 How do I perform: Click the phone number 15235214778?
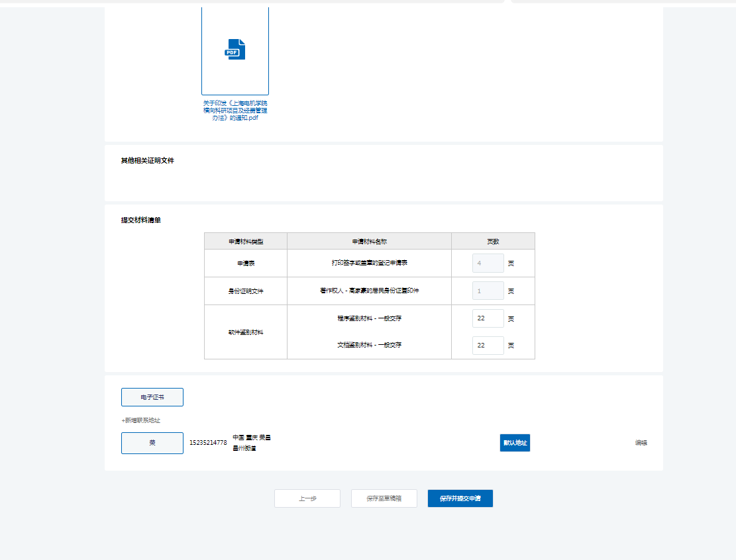208,442
